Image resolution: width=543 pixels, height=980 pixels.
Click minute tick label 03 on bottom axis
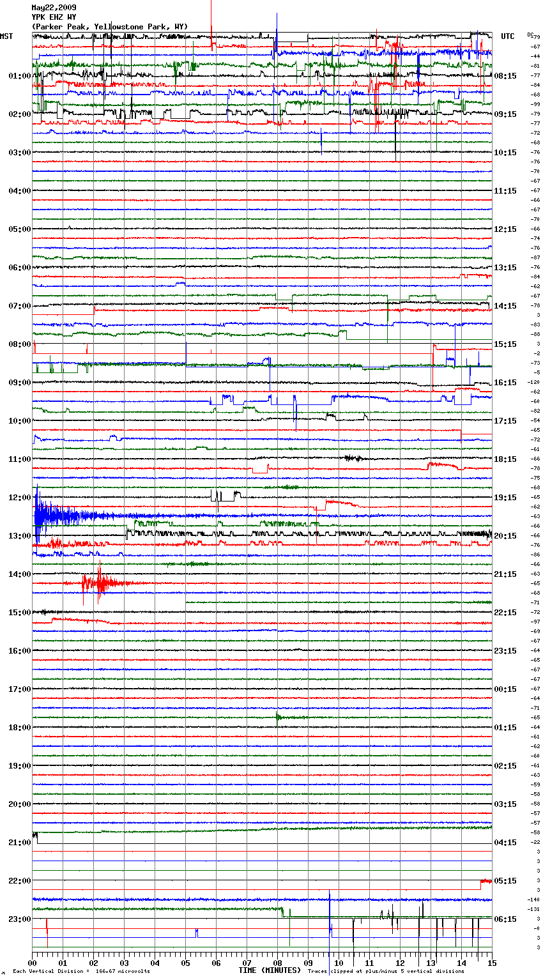pos(125,963)
